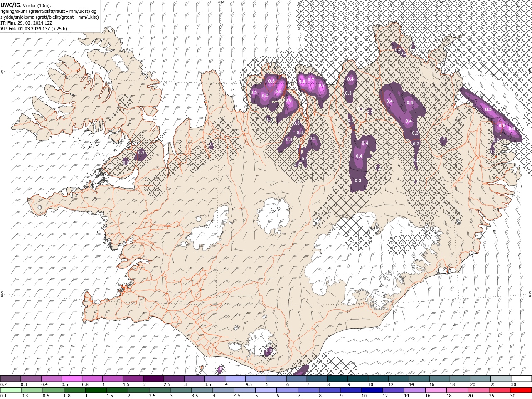Click the 64N latitude label on right edge
This screenshot has height=399, width=532.
click(x=530, y=293)
